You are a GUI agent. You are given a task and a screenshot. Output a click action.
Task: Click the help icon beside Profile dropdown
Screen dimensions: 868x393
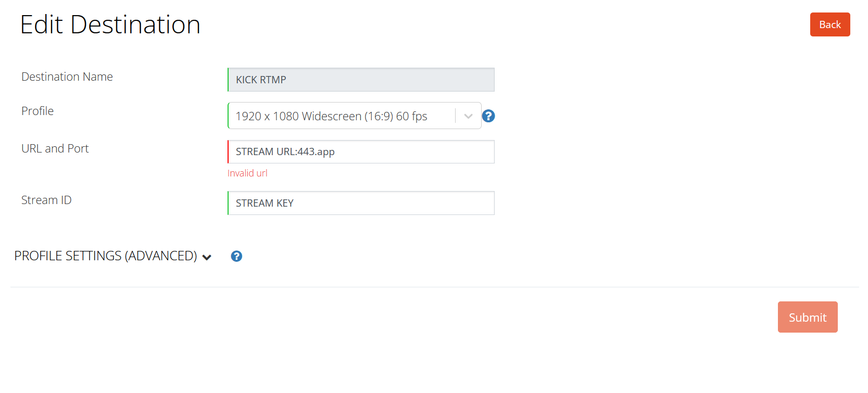click(488, 116)
